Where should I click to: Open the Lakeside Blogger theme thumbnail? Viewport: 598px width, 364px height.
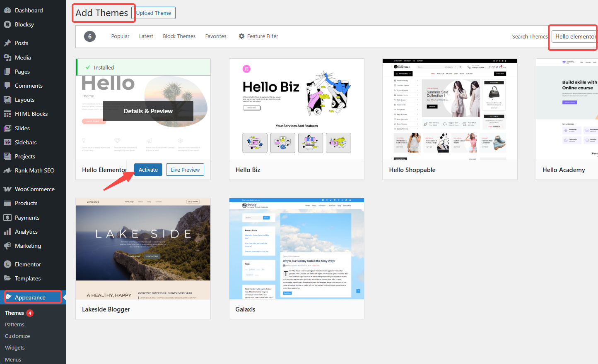click(143, 247)
